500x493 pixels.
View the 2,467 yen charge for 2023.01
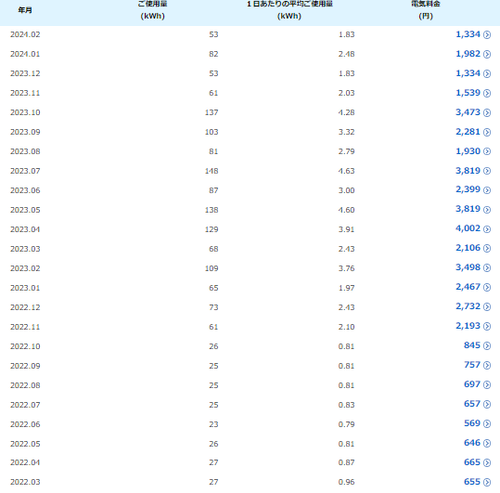[468, 287]
